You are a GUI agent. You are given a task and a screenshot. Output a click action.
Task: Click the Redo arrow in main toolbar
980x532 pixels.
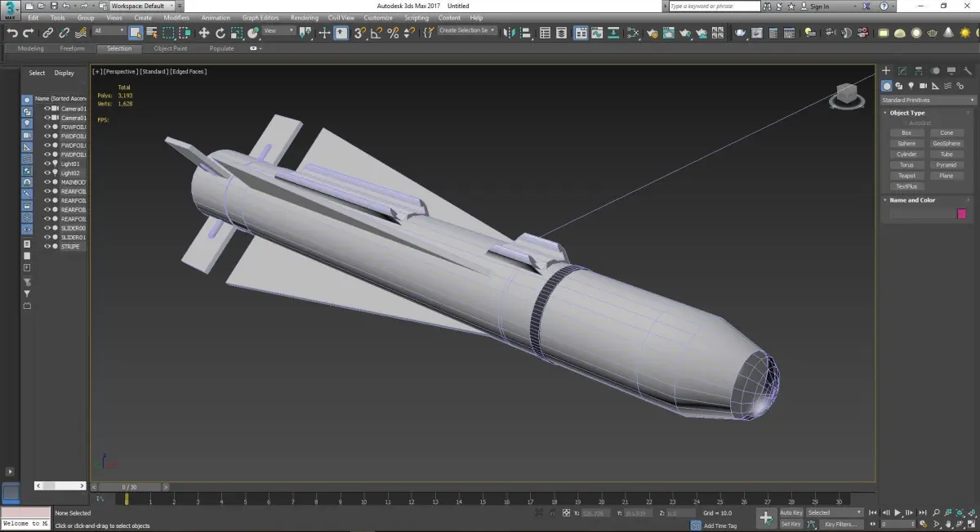pos(28,33)
